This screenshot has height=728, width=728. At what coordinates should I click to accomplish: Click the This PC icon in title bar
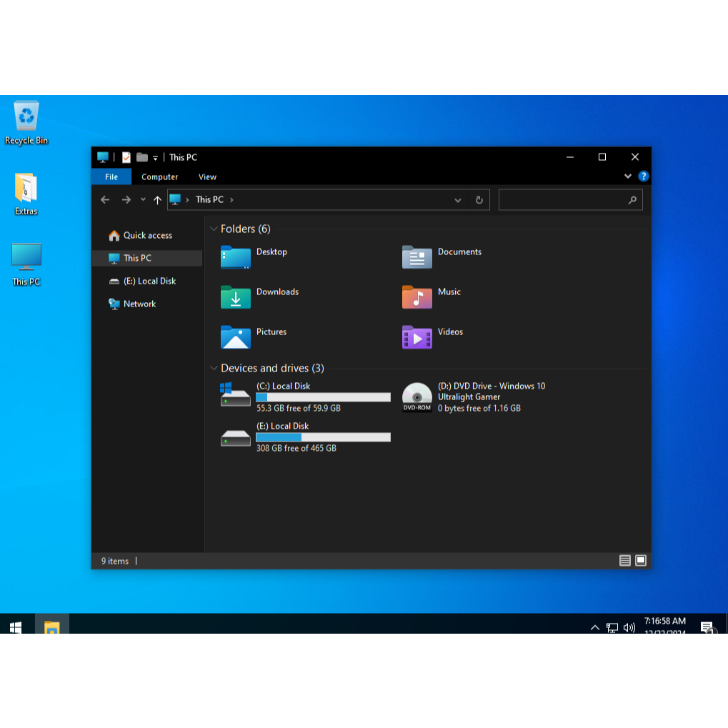click(103, 157)
